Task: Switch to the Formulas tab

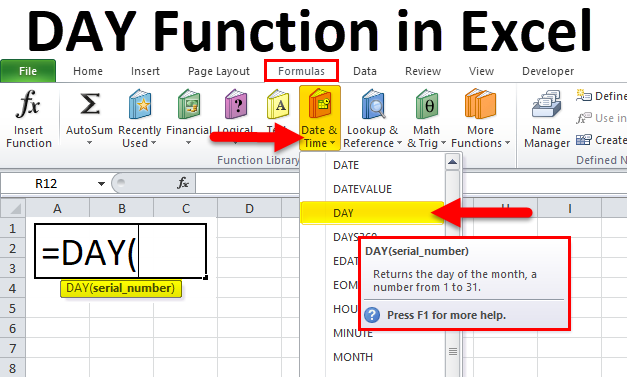Action: [x=302, y=71]
